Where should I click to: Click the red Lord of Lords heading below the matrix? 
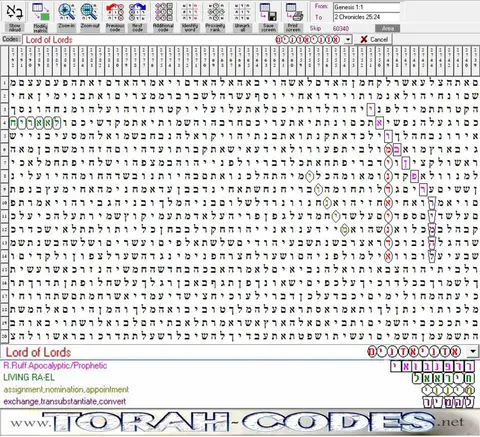point(38,352)
